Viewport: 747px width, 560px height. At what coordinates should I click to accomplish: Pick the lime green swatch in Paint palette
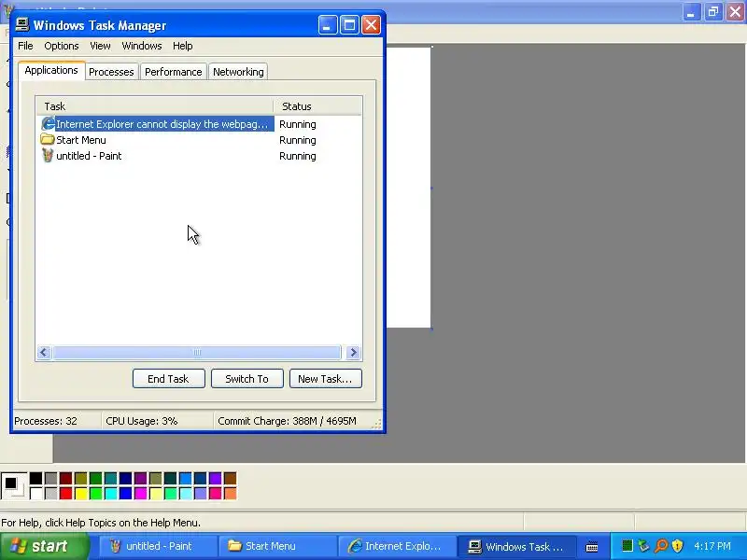pos(96,494)
